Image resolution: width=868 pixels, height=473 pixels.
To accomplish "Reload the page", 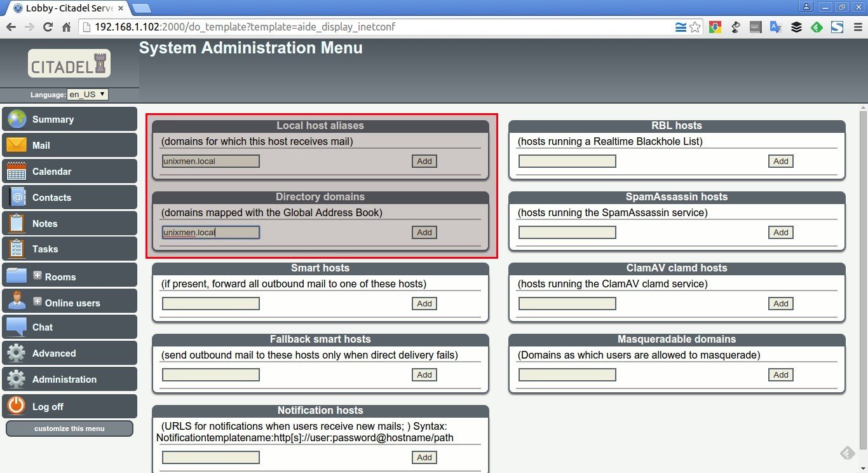I will 48,27.
